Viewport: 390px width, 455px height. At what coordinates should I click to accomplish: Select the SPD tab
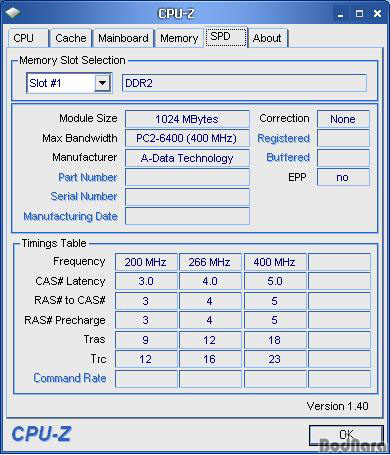pyautogui.click(x=226, y=37)
